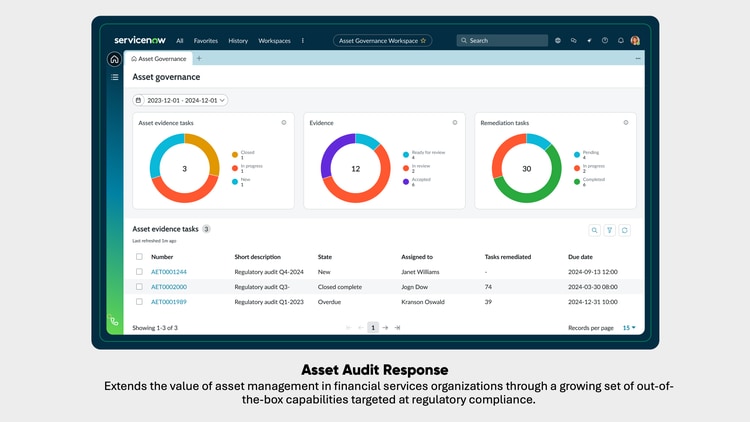Screen dimensions: 750x422
Task: Go to the previous page arrow
Action: [x=361, y=328]
